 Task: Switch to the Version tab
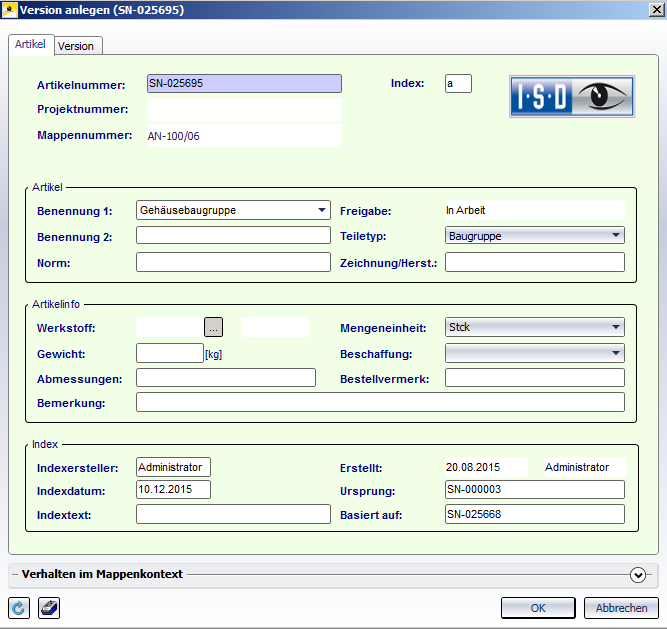coord(76,46)
